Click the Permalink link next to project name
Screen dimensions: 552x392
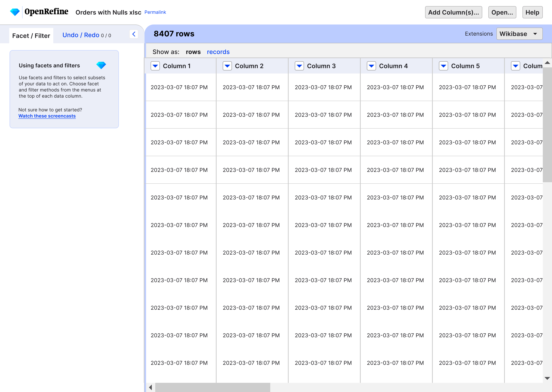[x=155, y=12]
